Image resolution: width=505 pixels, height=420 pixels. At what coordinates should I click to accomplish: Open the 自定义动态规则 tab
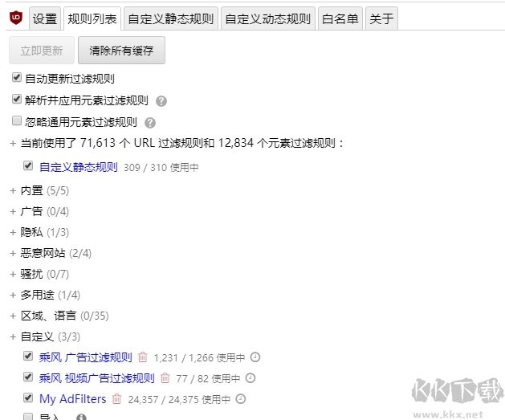(x=268, y=18)
